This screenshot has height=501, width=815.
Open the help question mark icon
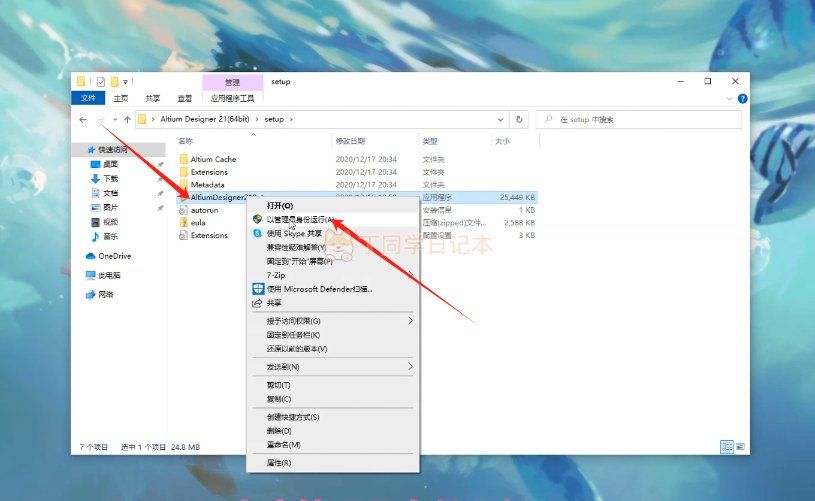(x=742, y=98)
